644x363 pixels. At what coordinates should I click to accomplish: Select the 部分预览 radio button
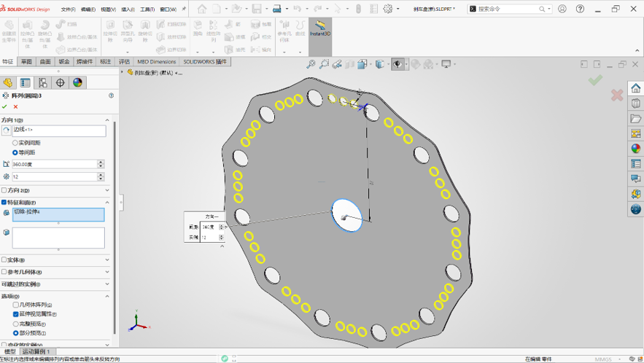15,333
